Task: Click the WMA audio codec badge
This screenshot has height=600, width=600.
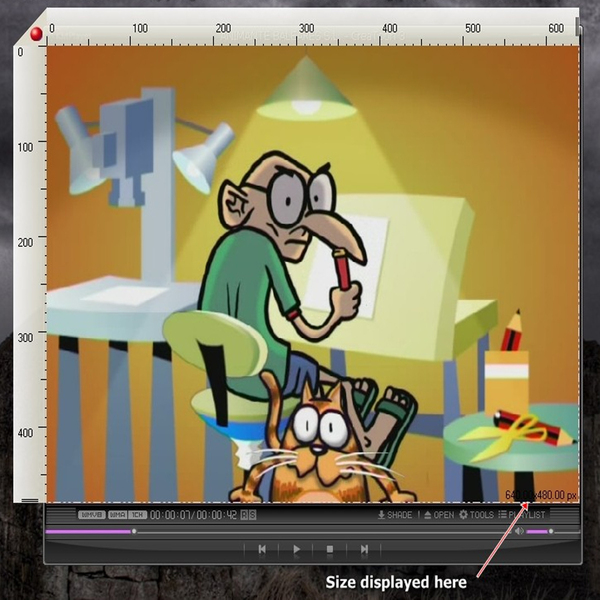Action: pos(117,515)
